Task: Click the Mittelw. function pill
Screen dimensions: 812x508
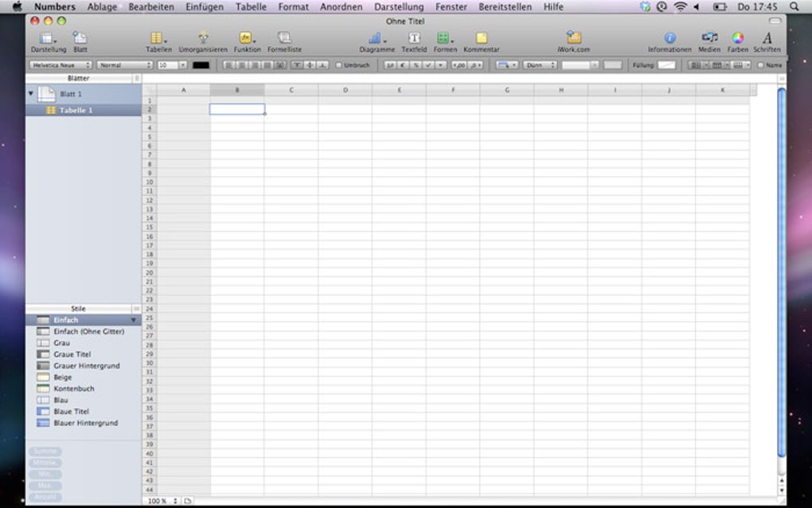Action: [x=45, y=463]
